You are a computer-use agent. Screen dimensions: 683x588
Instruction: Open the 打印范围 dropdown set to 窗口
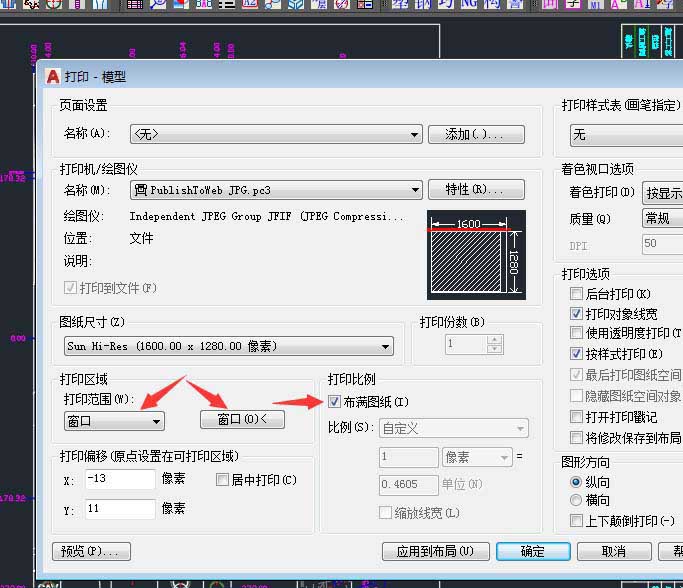pyautogui.click(x=114, y=421)
